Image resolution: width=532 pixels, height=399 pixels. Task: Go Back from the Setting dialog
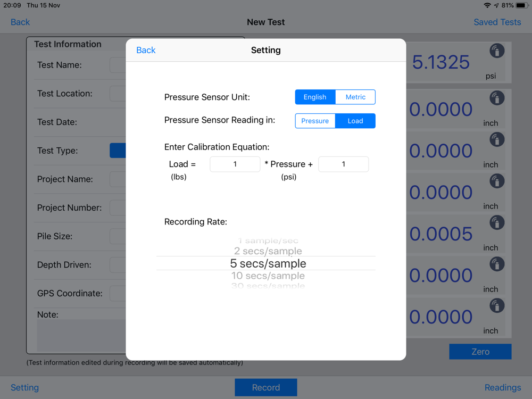click(146, 50)
